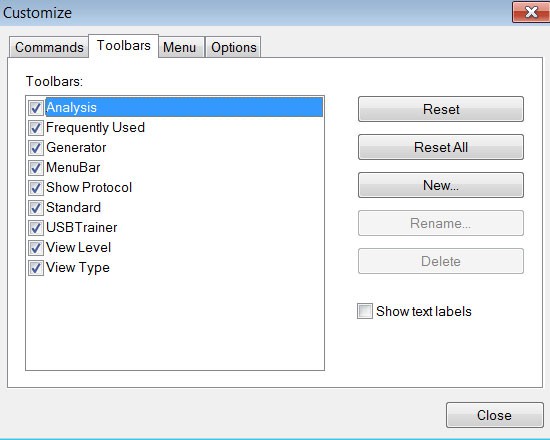Toggle the USBTrainer checkbox

[x=36, y=228]
